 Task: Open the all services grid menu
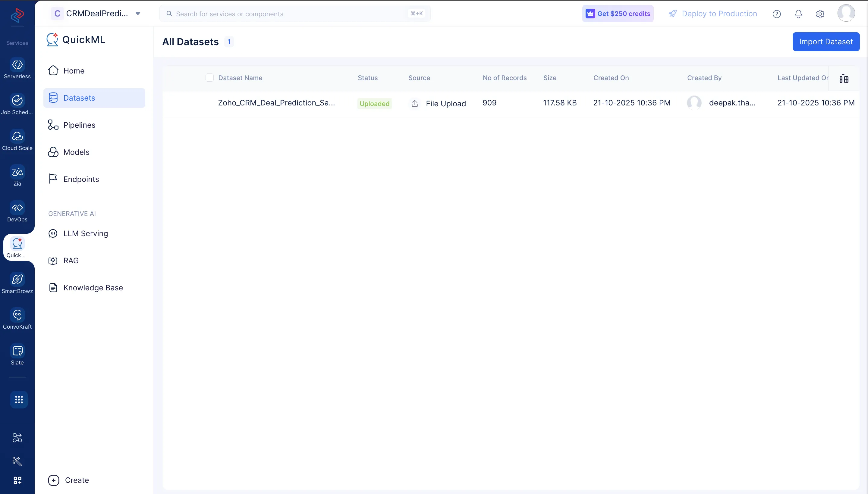click(x=19, y=399)
